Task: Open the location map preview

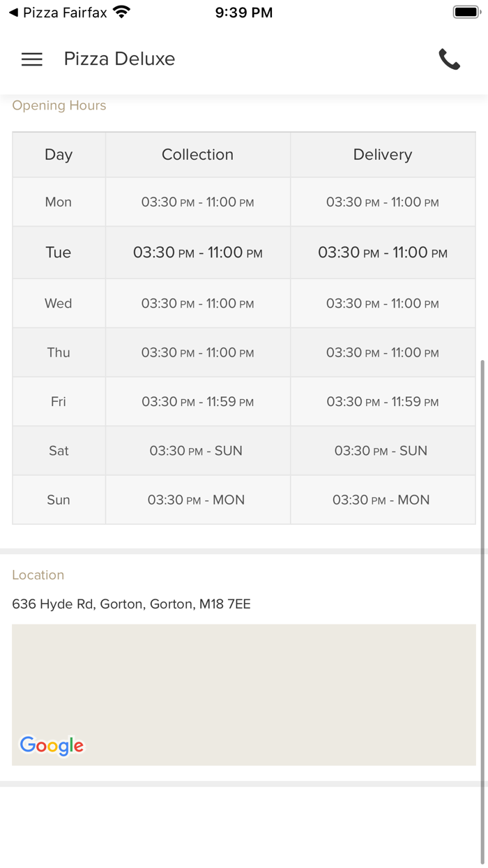Action: pyautogui.click(x=244, y=684)
